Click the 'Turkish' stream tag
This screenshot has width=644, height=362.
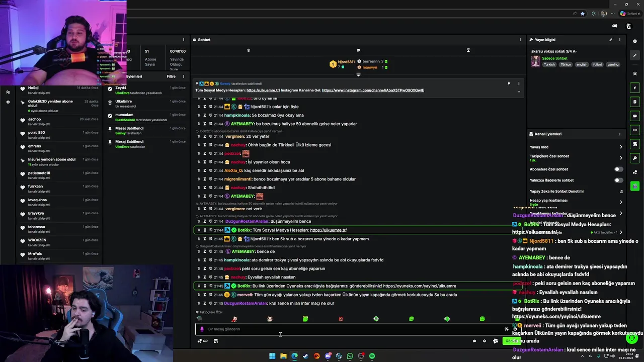click(x=549, y=64)
